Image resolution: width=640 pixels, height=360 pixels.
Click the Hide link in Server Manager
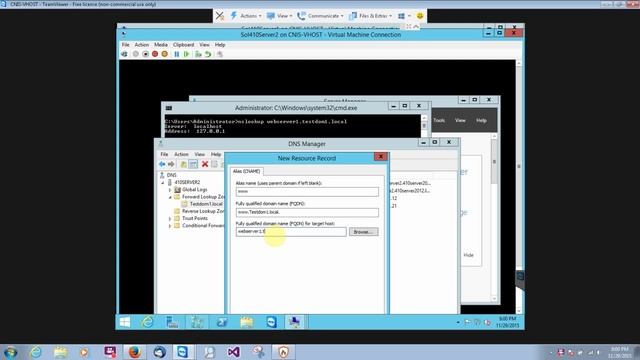pyautogui.click(x=468, y=255)
